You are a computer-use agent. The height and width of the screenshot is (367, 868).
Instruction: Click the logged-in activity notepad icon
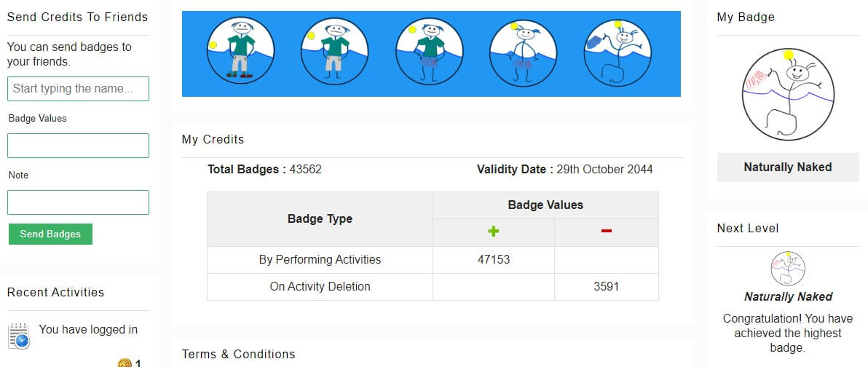point(19,336)
